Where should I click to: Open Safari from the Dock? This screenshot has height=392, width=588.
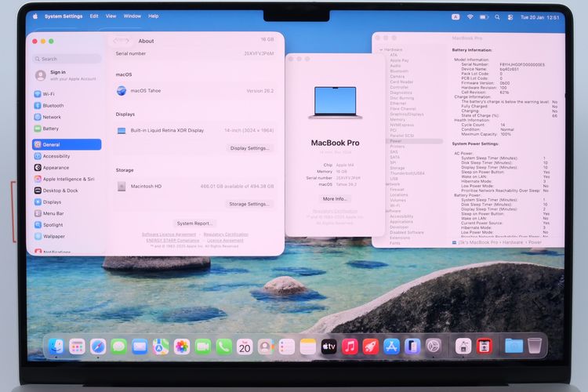coord(98,347)
